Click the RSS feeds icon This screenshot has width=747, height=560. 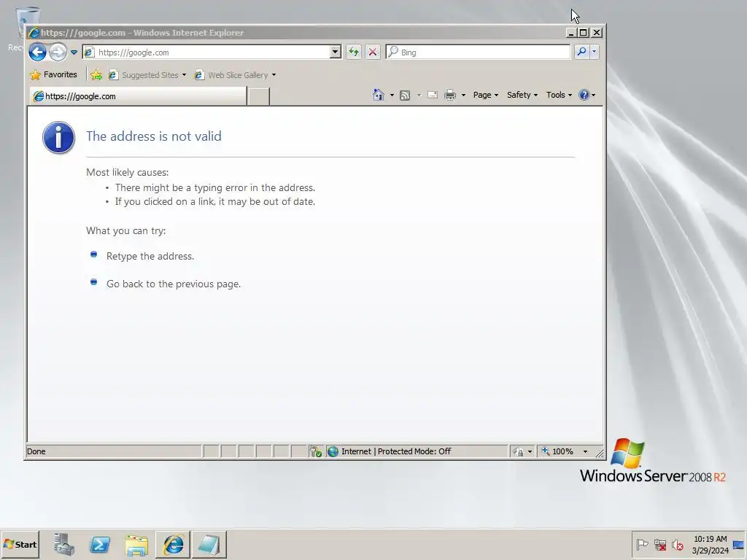coord(405,96)
